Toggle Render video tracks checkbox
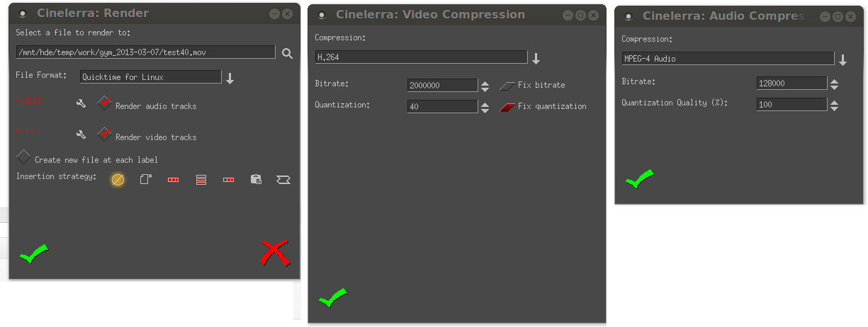Viewport: 868px width, 327px height. click(105, 134)
